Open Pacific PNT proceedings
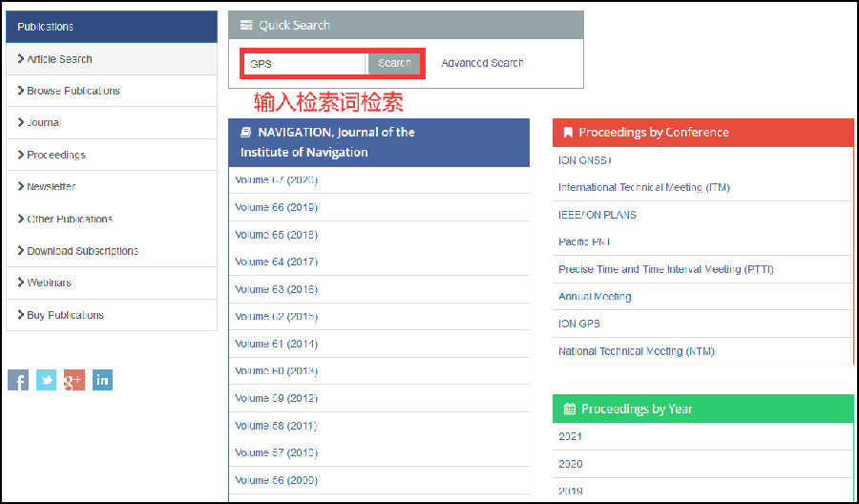Screen dimensions: 859x504 (x=584, y=241)
